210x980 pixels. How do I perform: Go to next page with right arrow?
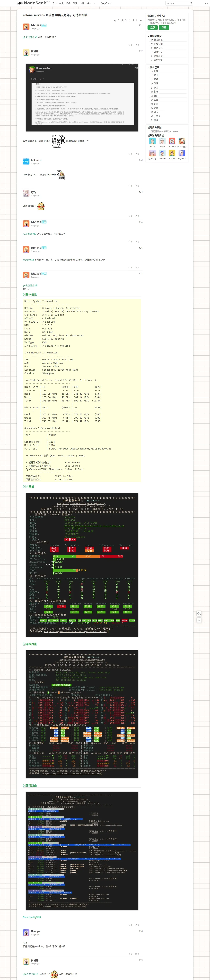click(141, 21)
